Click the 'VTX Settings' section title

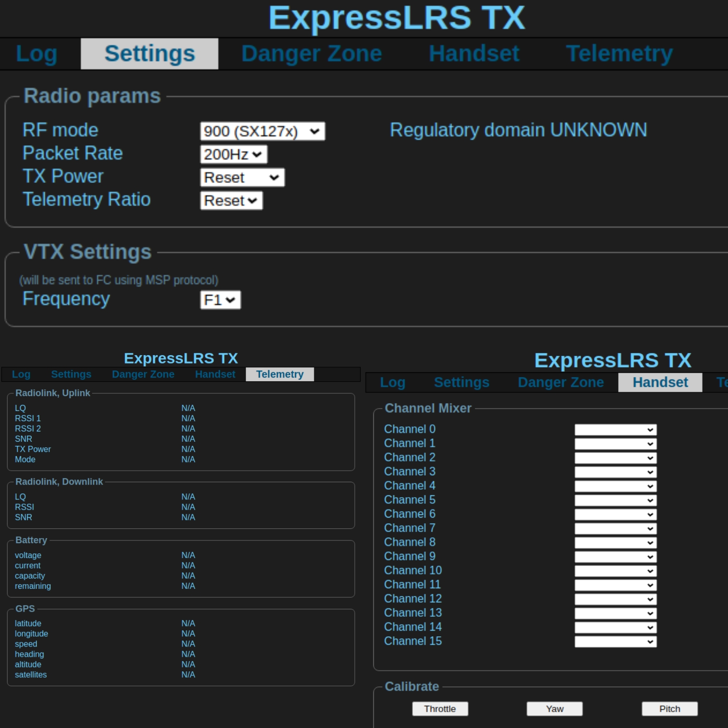tap(88, 252)
